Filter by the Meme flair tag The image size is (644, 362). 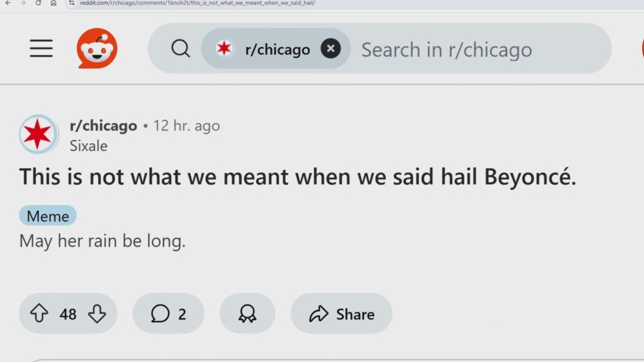(48, 216)
